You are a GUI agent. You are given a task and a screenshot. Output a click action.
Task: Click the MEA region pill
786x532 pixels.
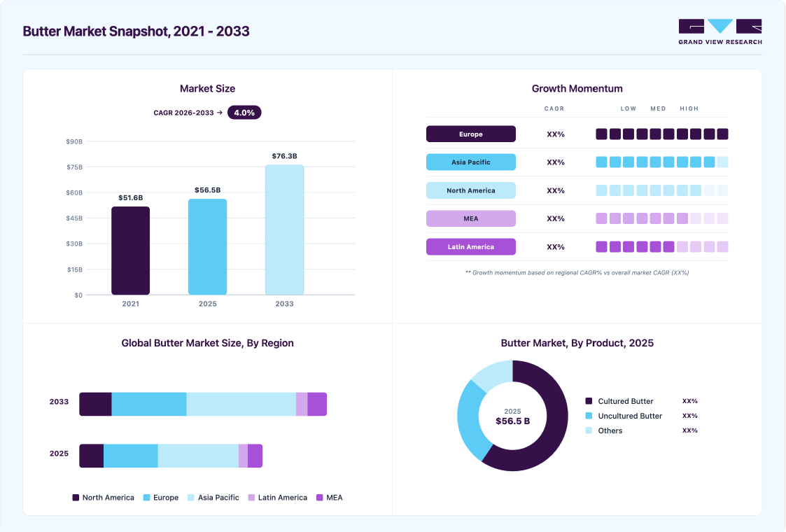471,218
